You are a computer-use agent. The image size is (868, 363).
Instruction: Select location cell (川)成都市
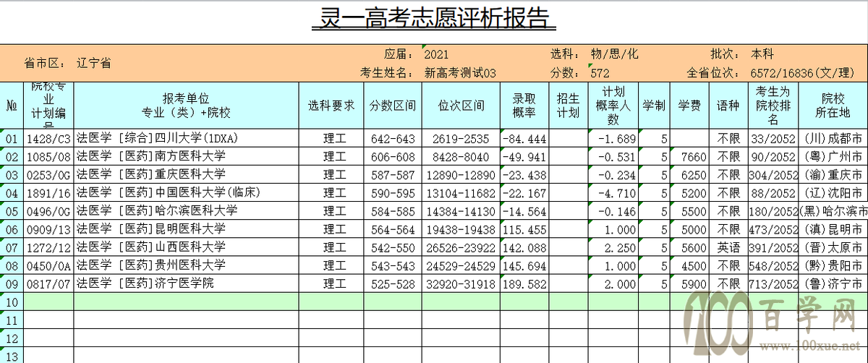[833, 138]
